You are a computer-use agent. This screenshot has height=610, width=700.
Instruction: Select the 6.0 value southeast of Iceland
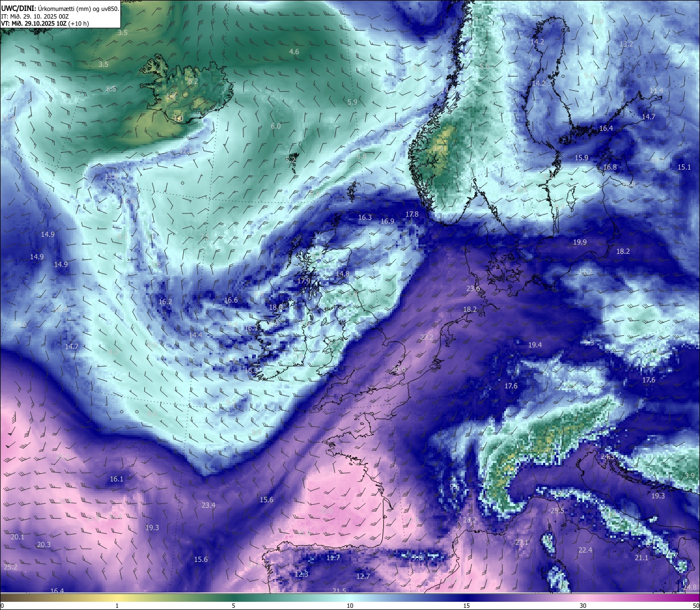[x=276, y=126]
